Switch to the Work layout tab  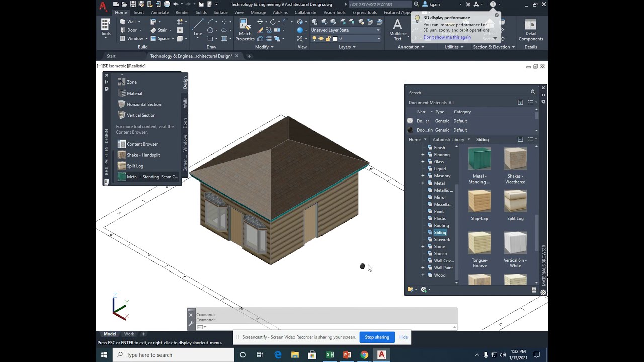(129, 334)
